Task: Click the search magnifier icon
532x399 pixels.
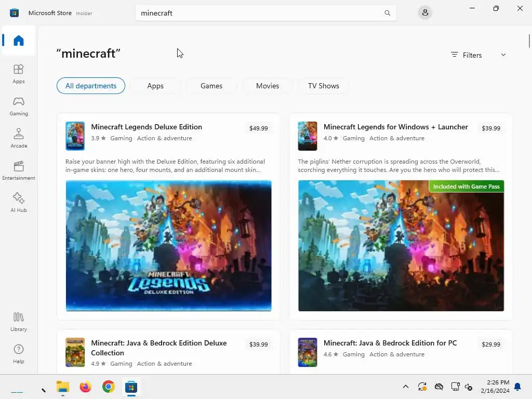Action: click(387, 13)
